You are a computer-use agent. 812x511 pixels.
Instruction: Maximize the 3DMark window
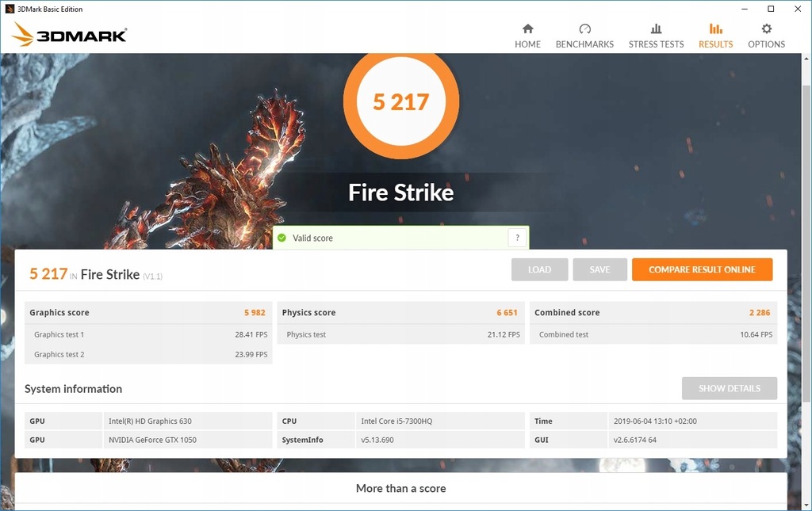tap(771, 9)
